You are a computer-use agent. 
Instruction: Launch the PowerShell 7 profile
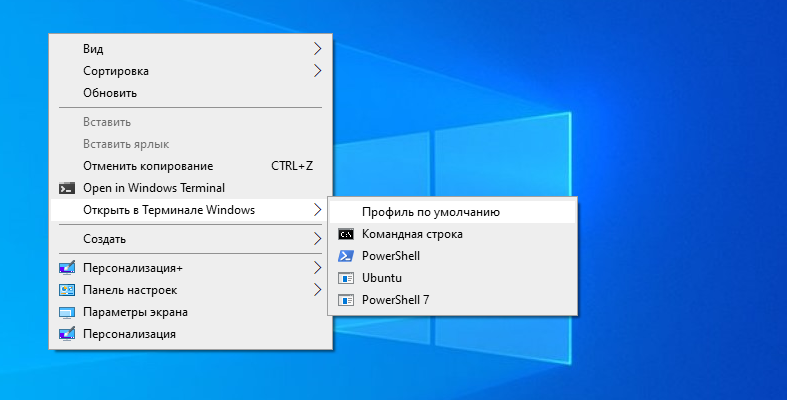click(x=452, y=300)
